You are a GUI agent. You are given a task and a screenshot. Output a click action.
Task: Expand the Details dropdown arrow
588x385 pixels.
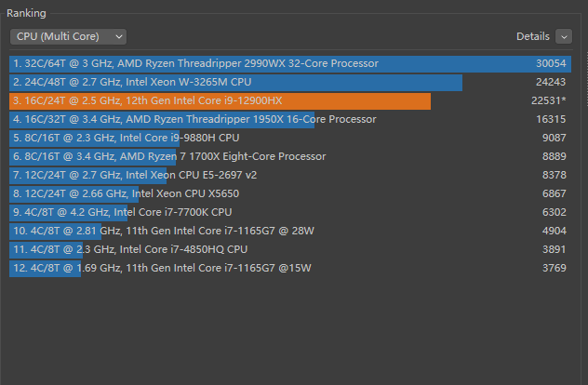564,36
